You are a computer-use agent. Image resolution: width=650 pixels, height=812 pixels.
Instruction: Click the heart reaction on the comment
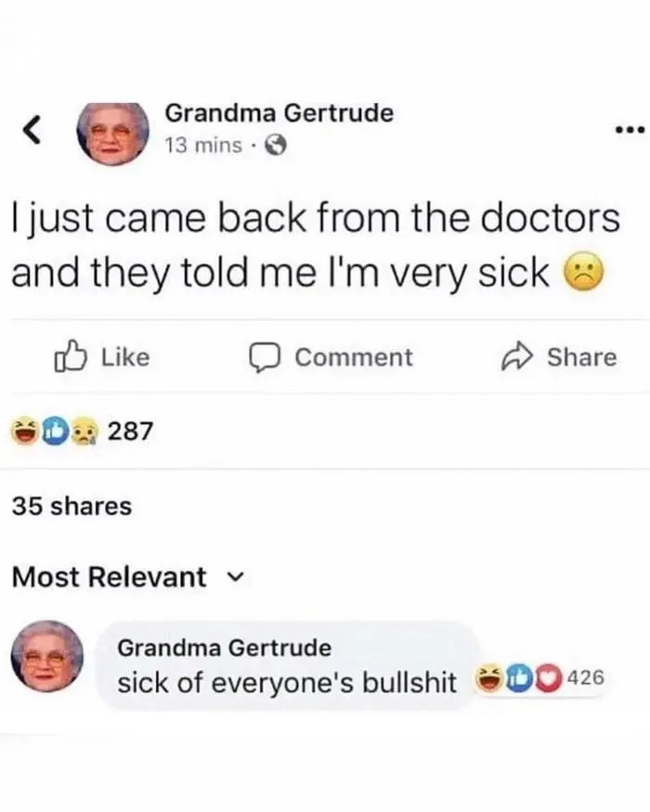550,677
